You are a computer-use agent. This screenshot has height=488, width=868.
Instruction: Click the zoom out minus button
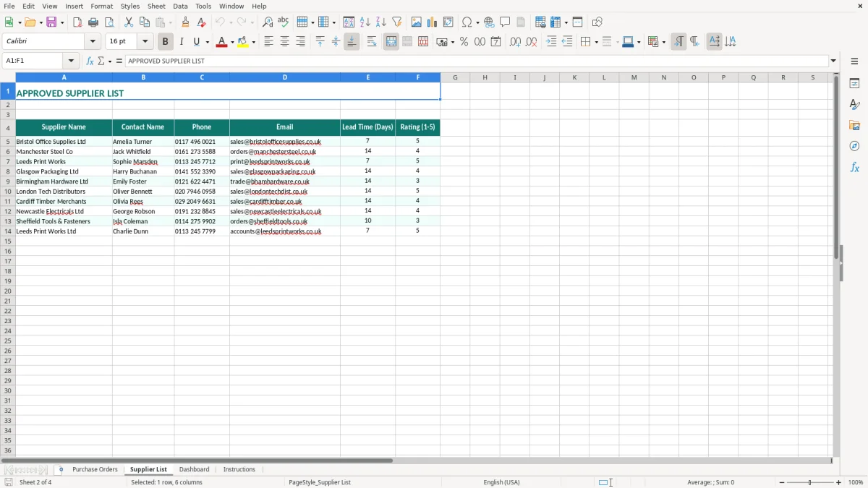coord(782,482)
